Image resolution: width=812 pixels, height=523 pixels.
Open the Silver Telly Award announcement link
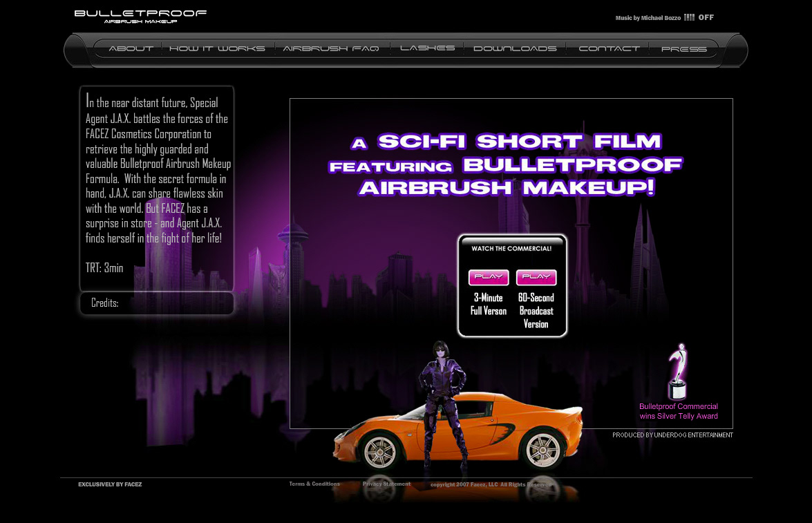tap(679, 411)
